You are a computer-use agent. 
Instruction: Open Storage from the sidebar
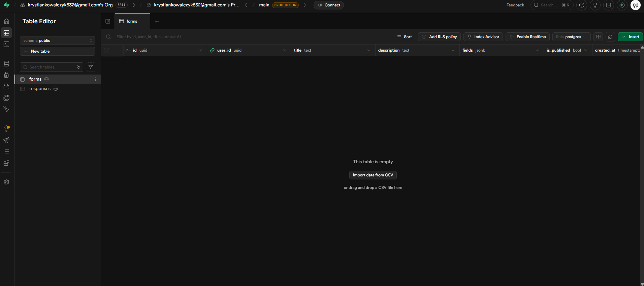(6, 86)
